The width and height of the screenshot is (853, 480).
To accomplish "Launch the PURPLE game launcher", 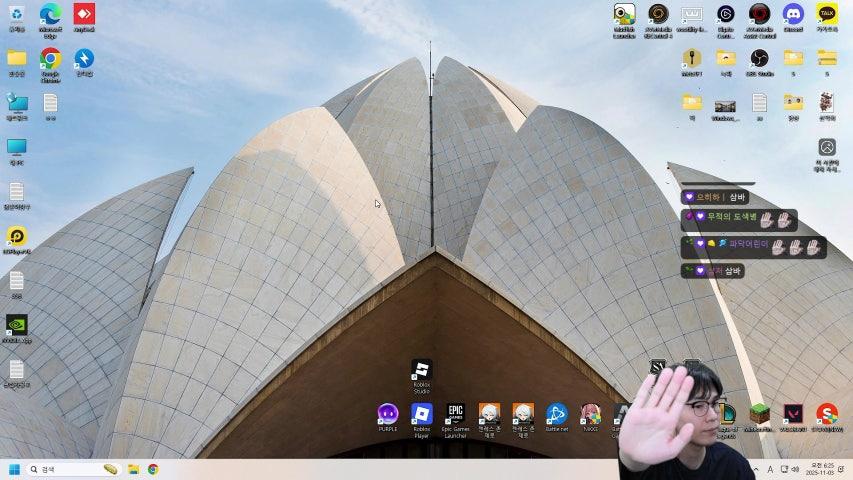I will point(387,414).
